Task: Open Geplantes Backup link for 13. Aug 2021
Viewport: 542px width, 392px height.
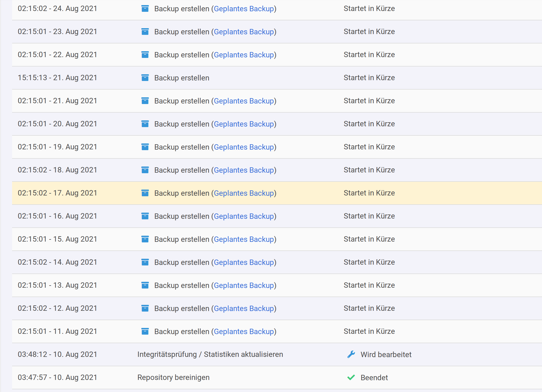Action: point(244,285)
